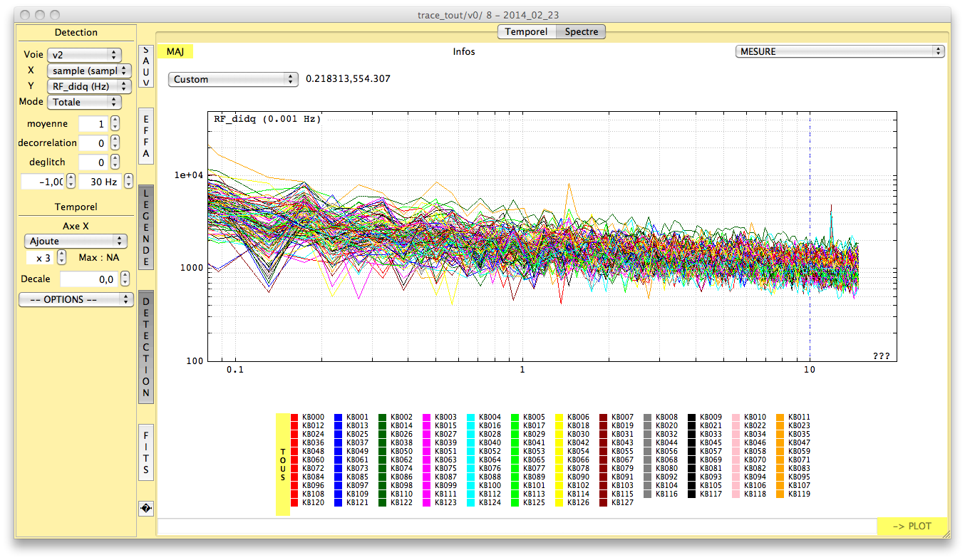
Task: Click the moyenne stepper arrows
Action: (115, 124)
